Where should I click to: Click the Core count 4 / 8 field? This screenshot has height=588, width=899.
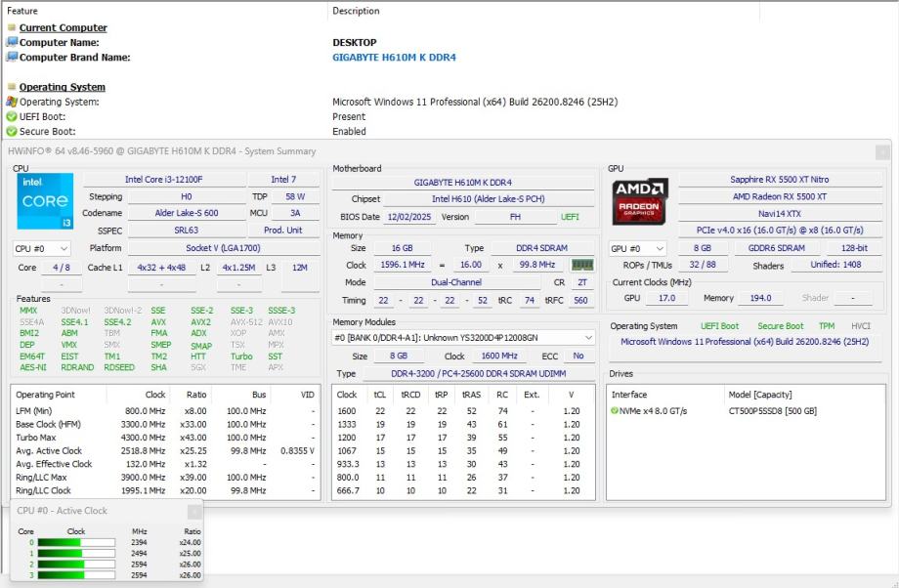[62, 268]
